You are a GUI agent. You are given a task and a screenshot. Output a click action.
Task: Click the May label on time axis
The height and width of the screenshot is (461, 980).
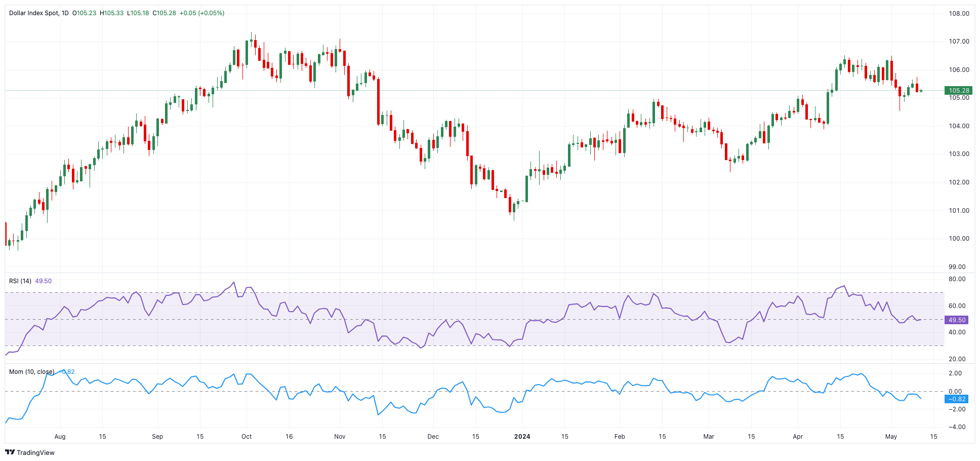(x=891, y=437)
